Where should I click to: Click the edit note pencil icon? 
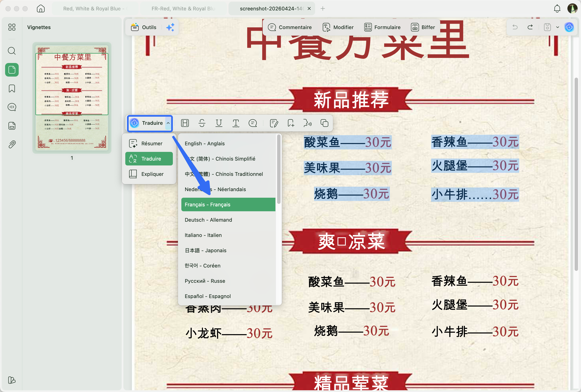[274, 123]
